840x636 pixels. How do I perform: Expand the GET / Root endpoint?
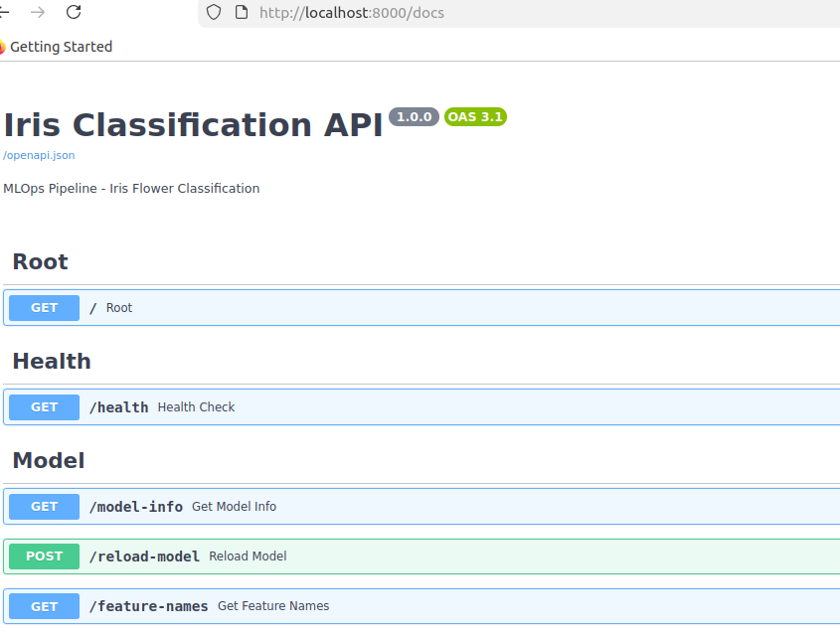tap(398, 308)
